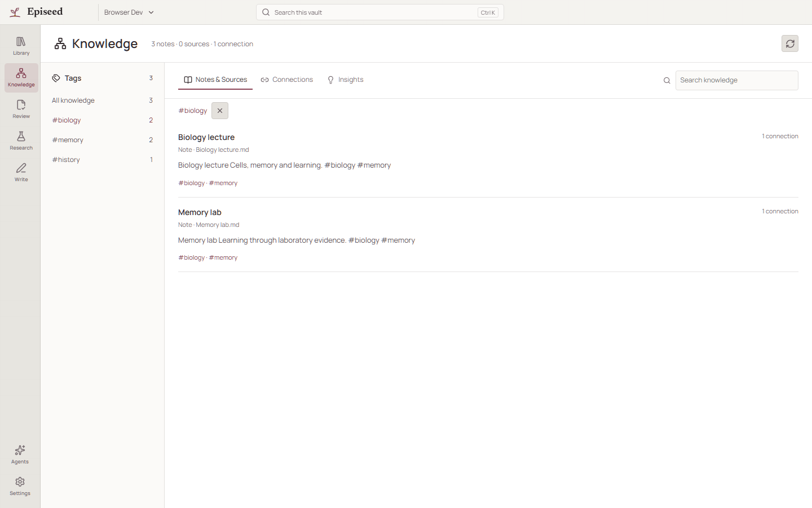Open the Write pencil section
Viewport: 812px width, 508px height.
pos(21,172)
